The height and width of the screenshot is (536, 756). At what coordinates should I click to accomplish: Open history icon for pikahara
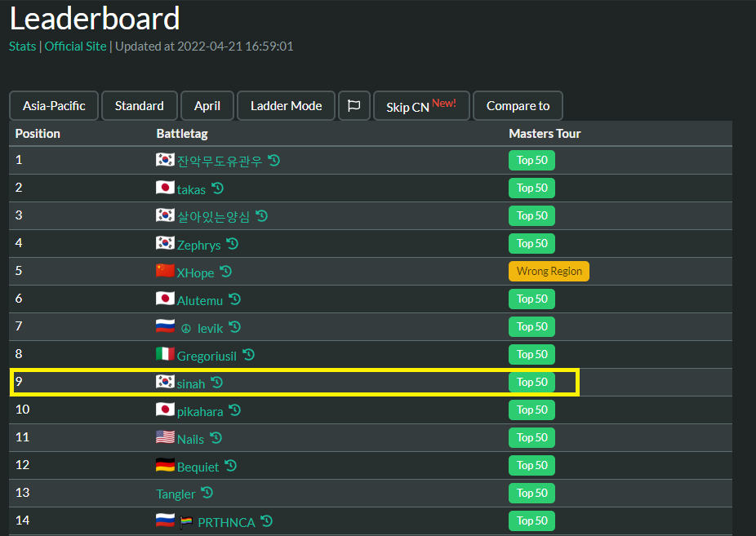[x=234, y=410]
